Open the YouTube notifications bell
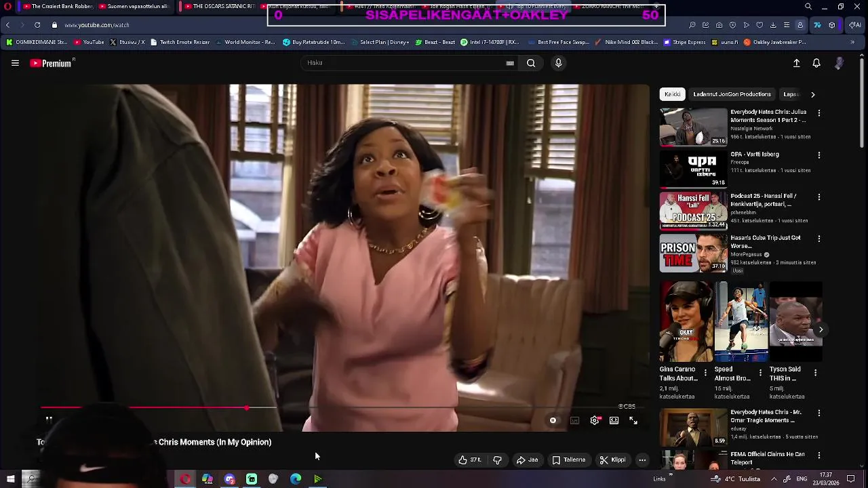 tap(816, 63)
